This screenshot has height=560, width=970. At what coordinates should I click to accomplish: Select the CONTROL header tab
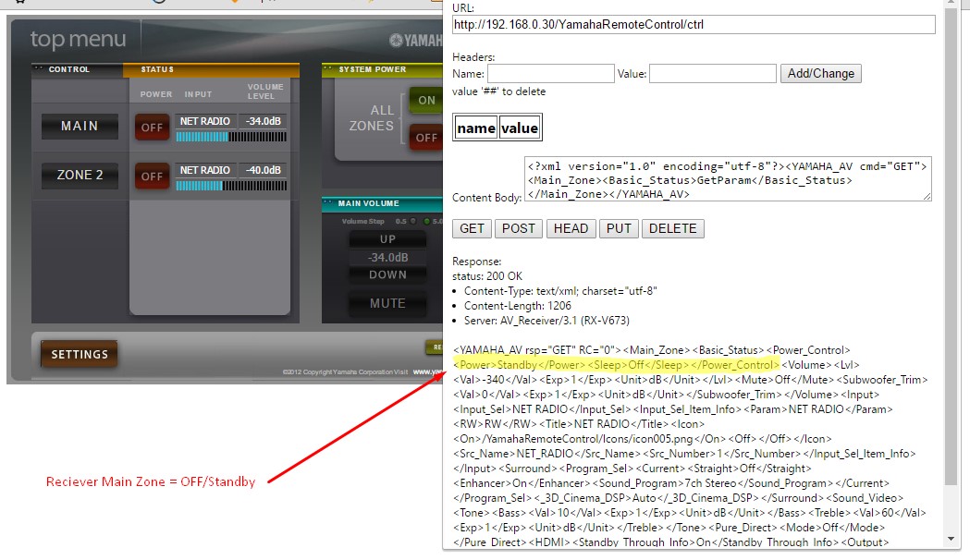(x=78, y=70)
